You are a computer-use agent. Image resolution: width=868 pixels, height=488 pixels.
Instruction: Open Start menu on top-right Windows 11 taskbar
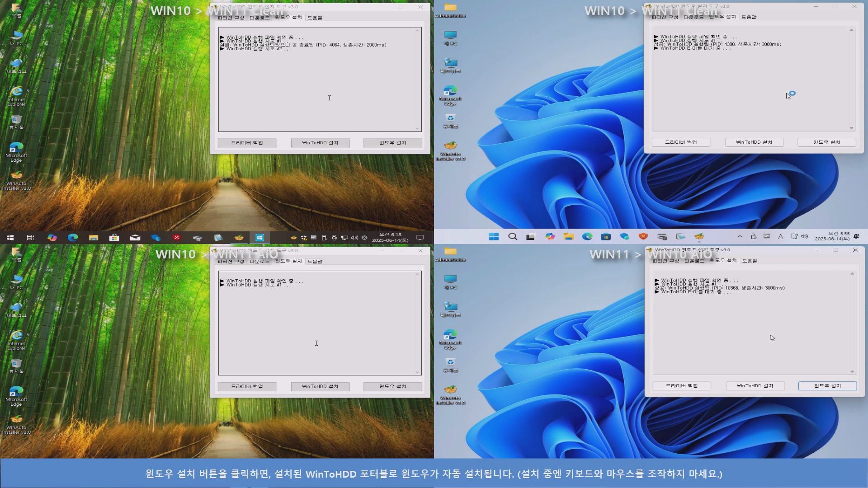494,236
